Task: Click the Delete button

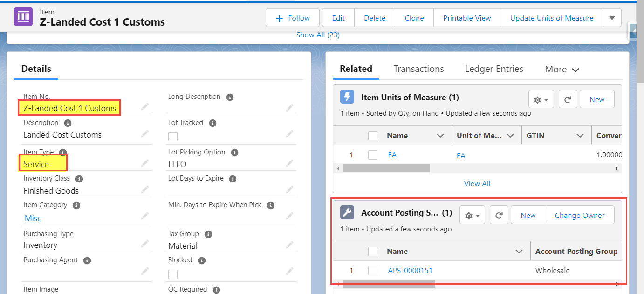Action: [x=375, y=18]
